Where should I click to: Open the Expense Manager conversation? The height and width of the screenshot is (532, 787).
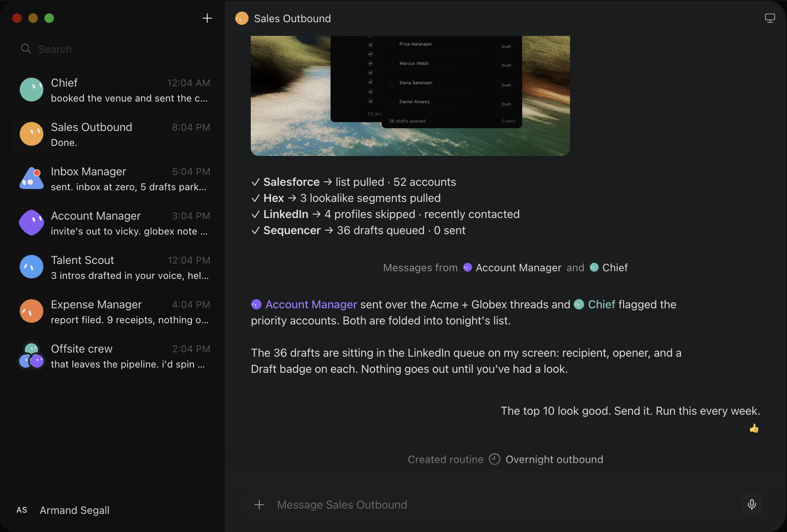click(115, 312)
